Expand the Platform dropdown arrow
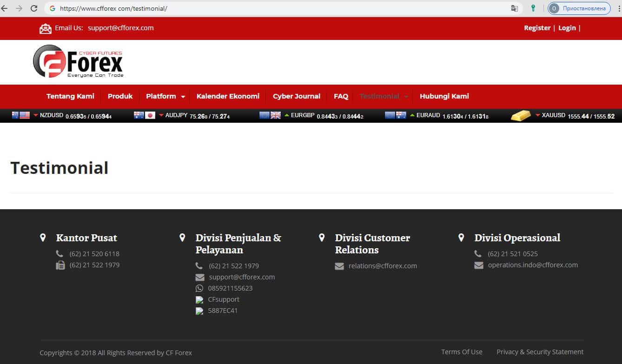This screenshot has width=622, height=364. (183, 97)
